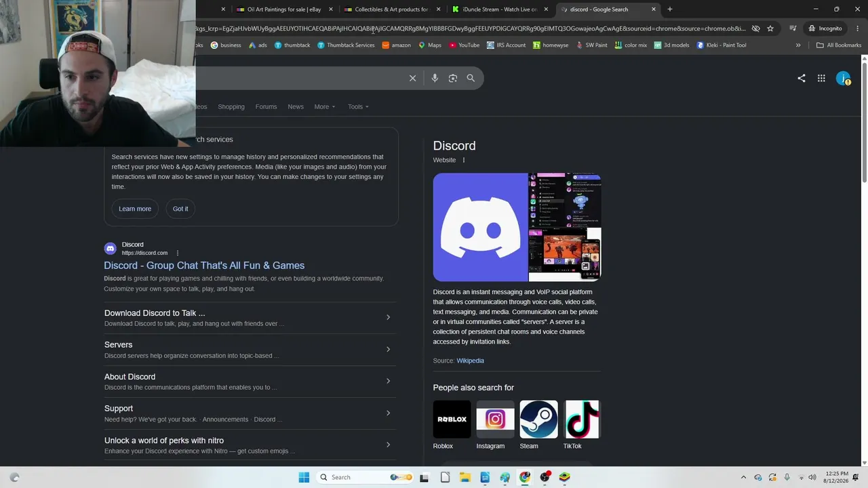
Task: Open third-party cookie blocked eye icon
Action: point(755,28)
